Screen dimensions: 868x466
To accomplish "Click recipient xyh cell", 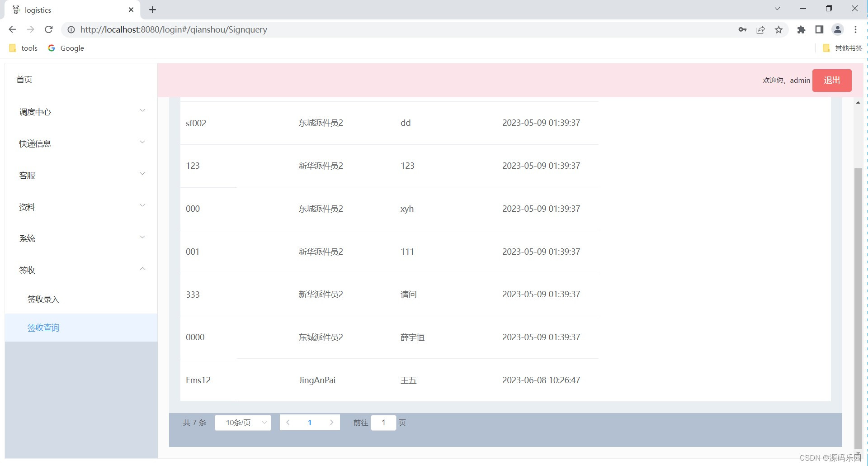I will coord(407,209).
